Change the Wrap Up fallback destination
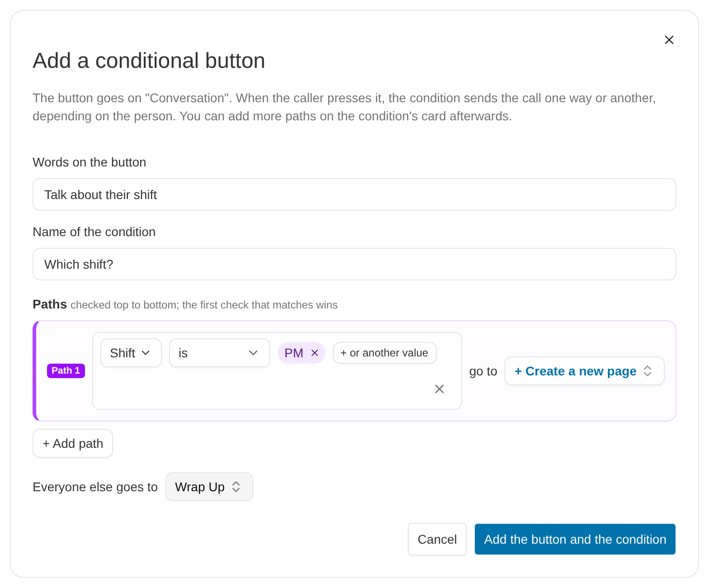709x588 pixels. click(x=209, y=487)
